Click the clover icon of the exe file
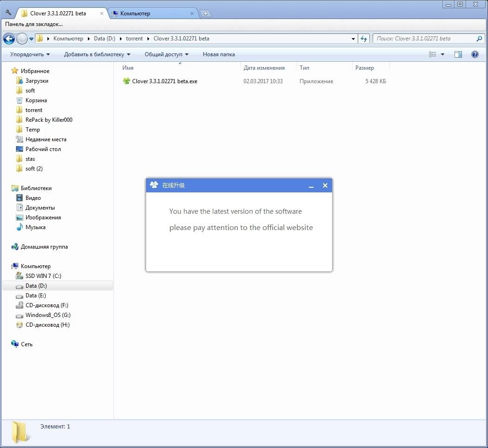Viewport: 488px width, 448px height. click(x=126, y=81)
